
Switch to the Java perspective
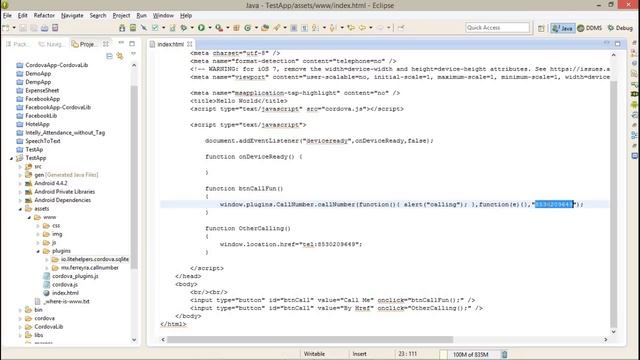pyautogui.click(x=562, y=28)
